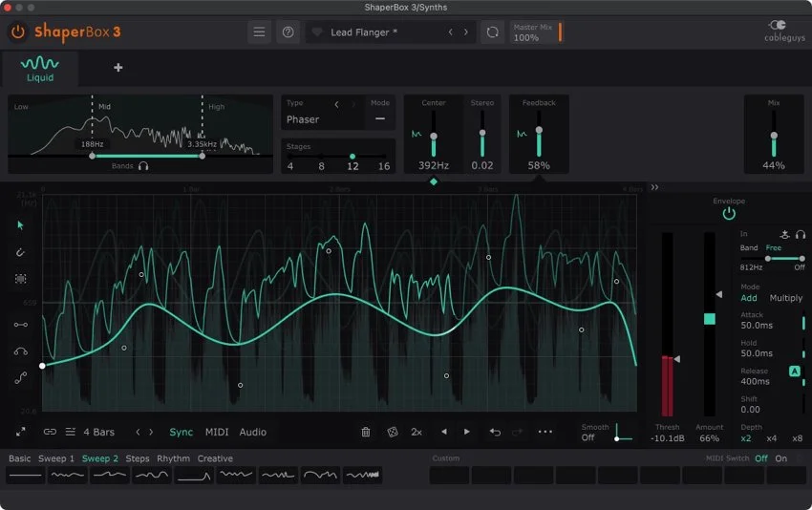Toggle the Release auto A button
812x510 pixels.
pyautogui.click(x=795, y=372)
